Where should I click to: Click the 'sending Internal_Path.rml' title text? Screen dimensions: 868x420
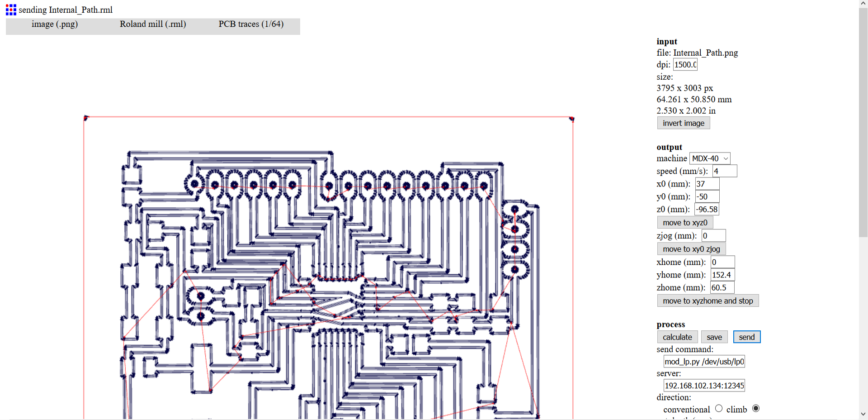pyautogui.click(x=66, y=10)
